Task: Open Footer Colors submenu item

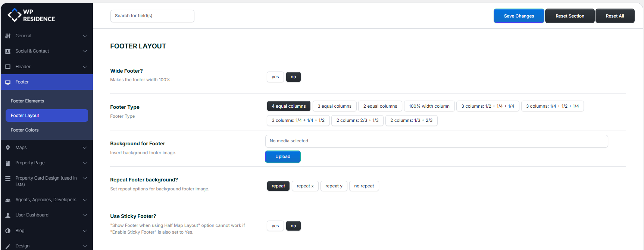Action: click(x=25, y=130)
